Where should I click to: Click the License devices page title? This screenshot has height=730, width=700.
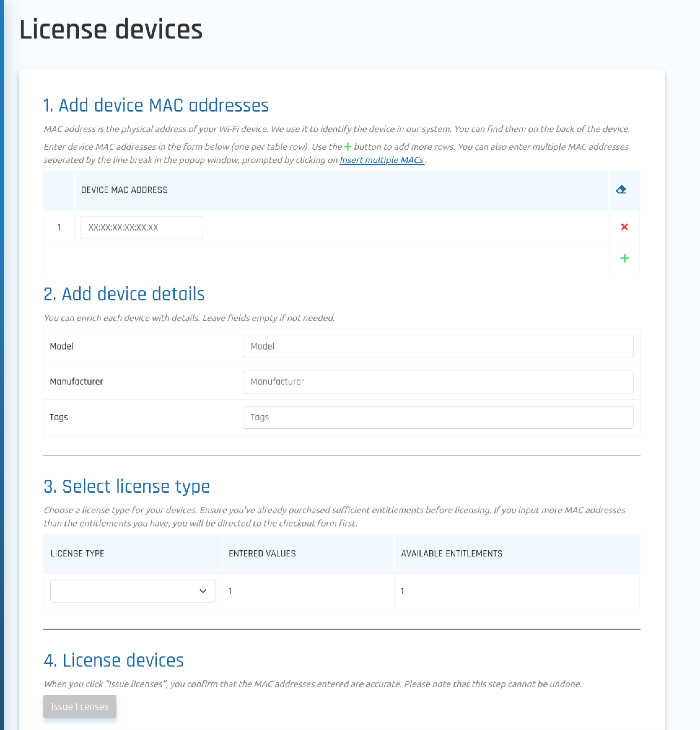[x=111, y=30]
